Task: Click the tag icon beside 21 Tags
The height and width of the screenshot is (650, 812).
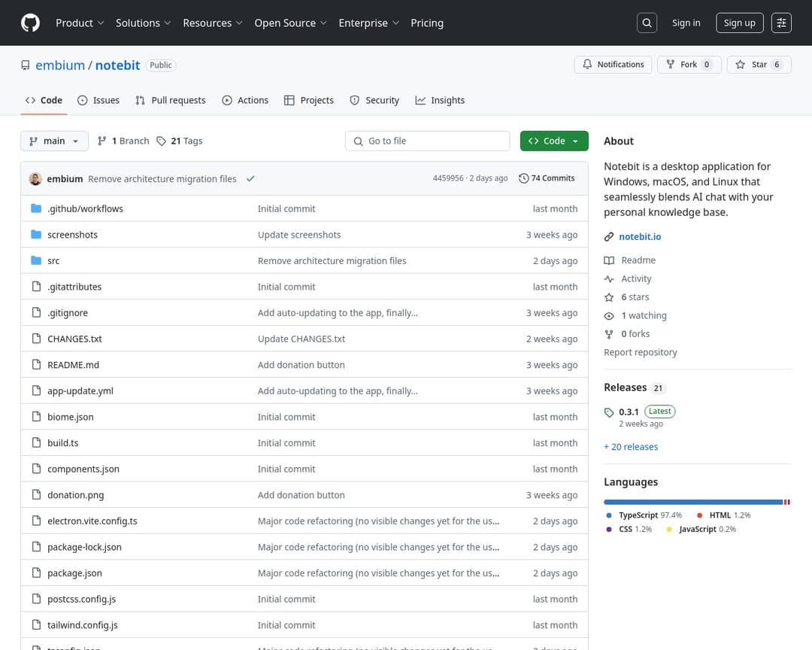Action: (162, 141)
